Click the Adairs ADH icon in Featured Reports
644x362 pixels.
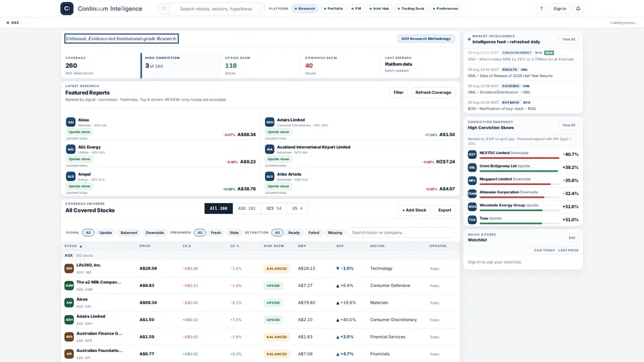270,122
